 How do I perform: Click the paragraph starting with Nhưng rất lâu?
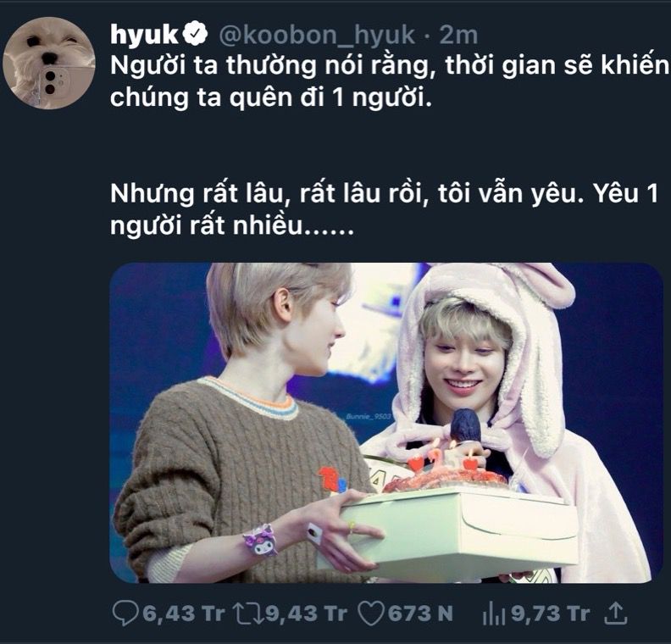[384, 209]
